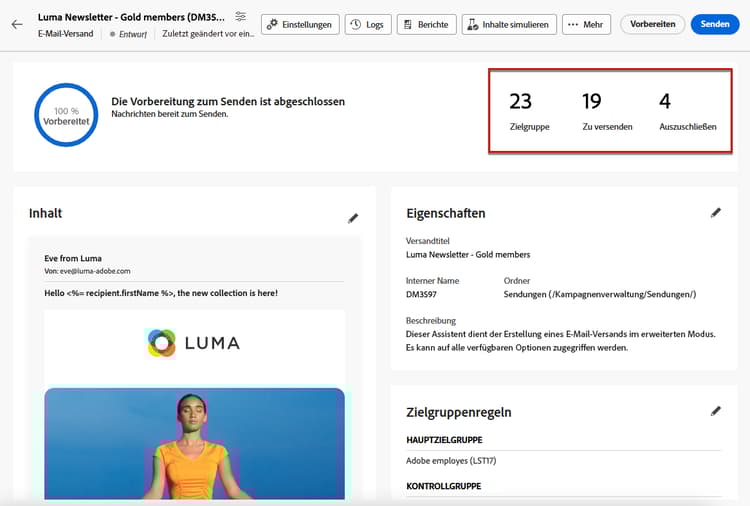Screen dimensions: 750x506
Task: Click the HAUPTZIELGRUPPE heading
Action: [x=444, y=440]
